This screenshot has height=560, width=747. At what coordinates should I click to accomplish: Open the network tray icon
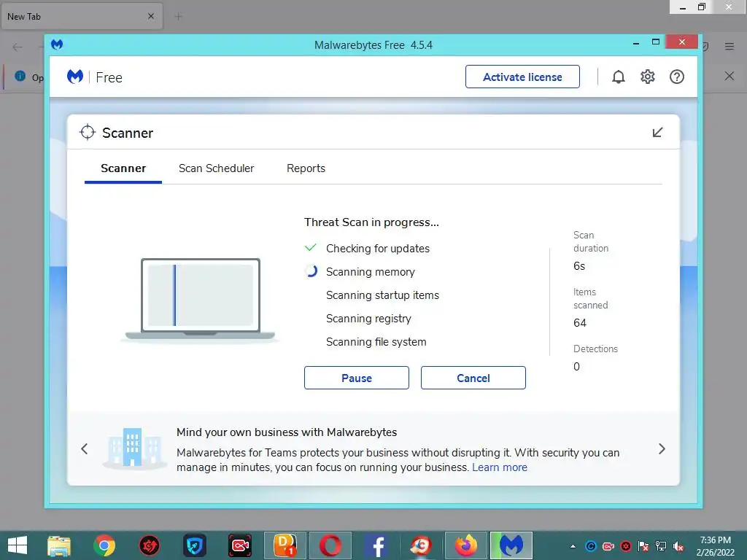click(x=661, y=547)
